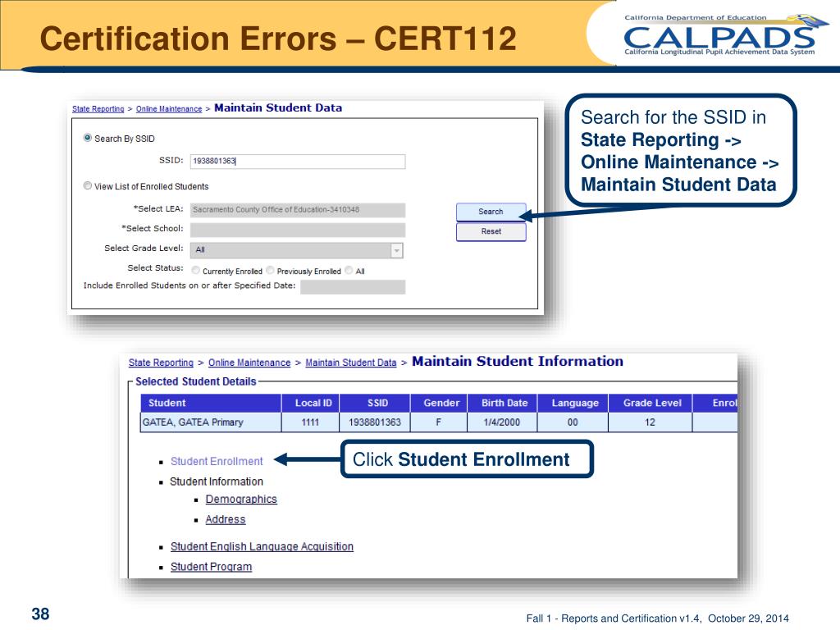Go to Maintain Student Data breadcrumb link
This screenshot has width=840, height=630.
[351, 363]
